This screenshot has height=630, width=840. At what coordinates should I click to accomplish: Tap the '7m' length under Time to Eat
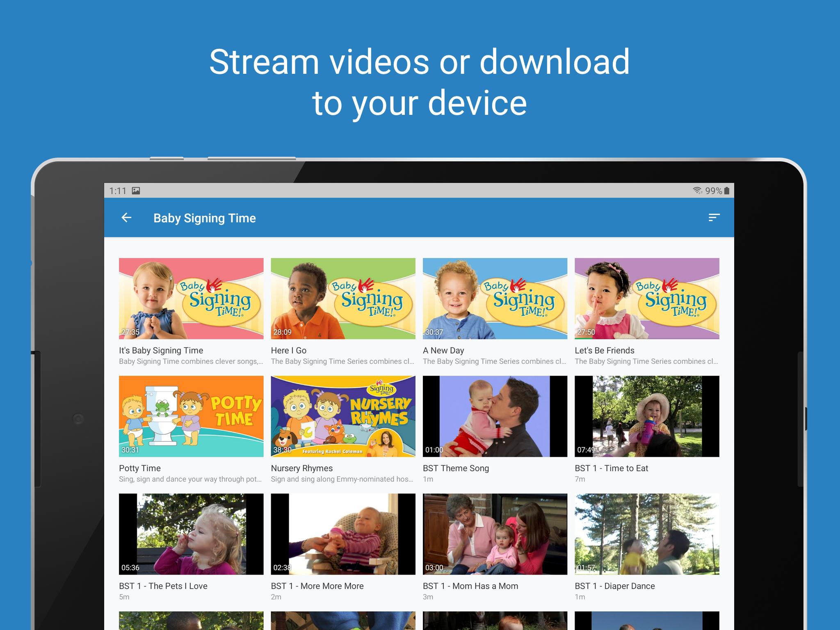coord(580,479)
